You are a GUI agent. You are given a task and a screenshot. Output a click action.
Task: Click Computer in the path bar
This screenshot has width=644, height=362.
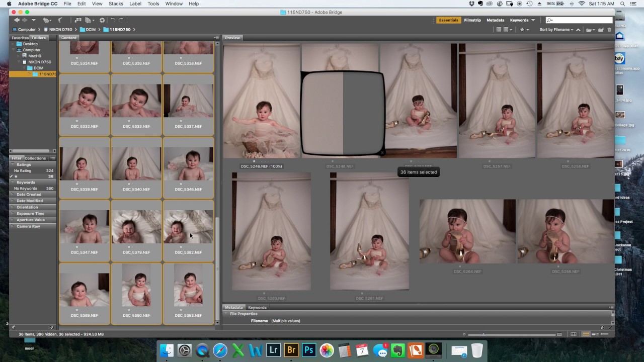coord(24,30)
